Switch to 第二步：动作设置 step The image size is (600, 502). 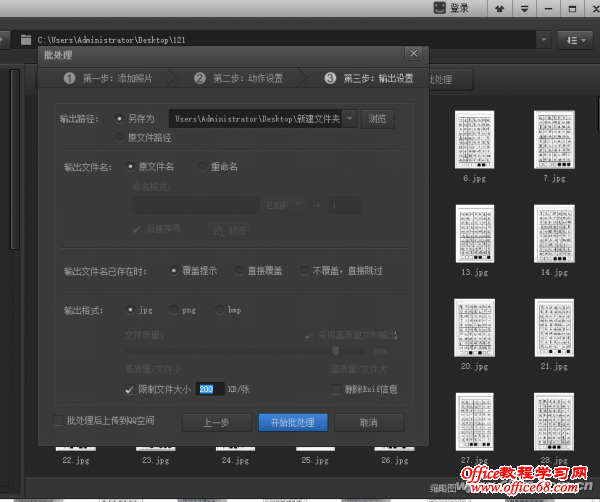238,78
